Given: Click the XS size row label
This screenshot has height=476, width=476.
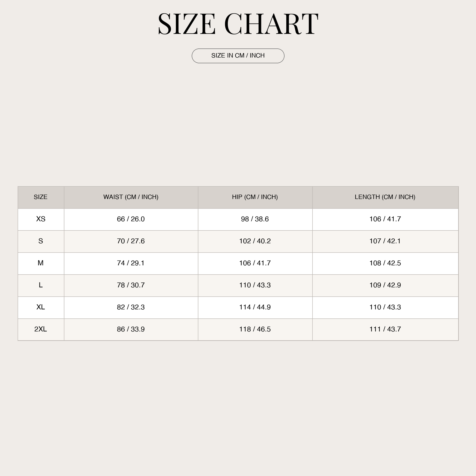Looking at the screenshot, I should tap(41, 219).
